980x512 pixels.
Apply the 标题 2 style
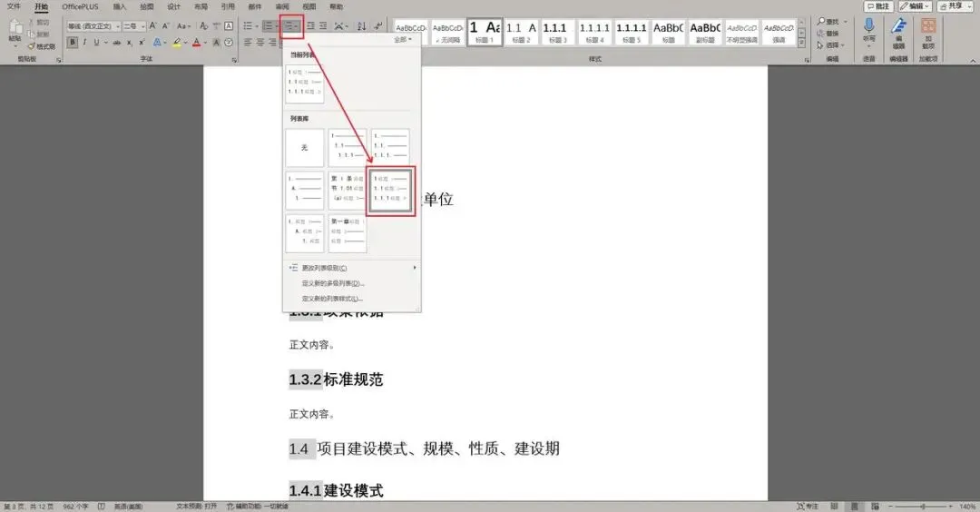(x=521, y=32)
